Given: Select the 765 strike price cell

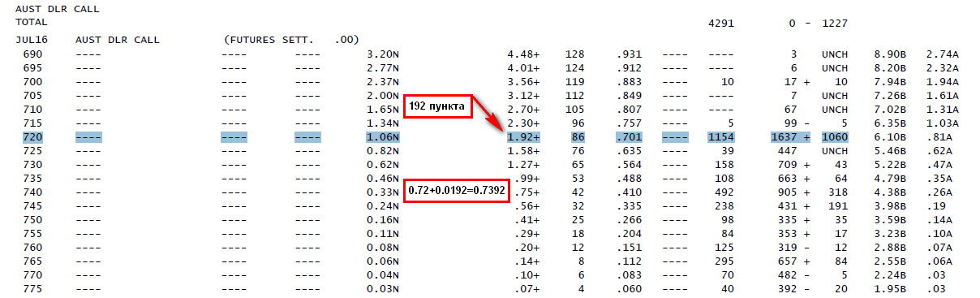Looking at the screenshot, I should (x=32, y=261).
